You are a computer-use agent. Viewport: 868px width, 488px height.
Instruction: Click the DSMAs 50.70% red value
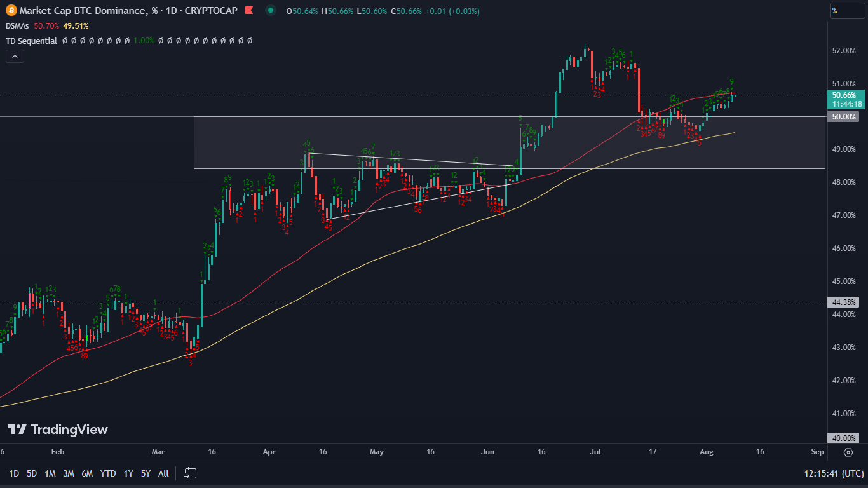tap(46, 26)
